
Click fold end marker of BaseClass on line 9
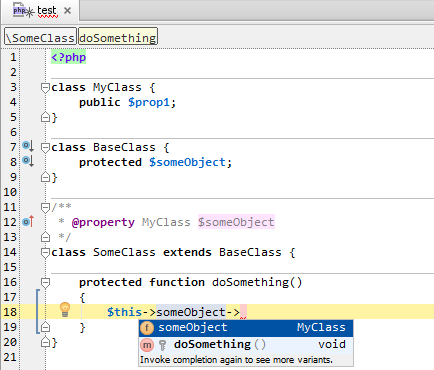[45, 177]
